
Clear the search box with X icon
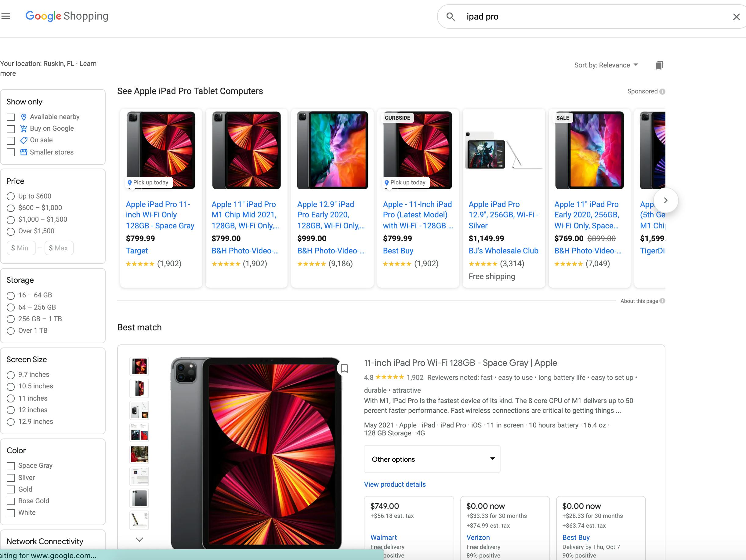point(736,17)
